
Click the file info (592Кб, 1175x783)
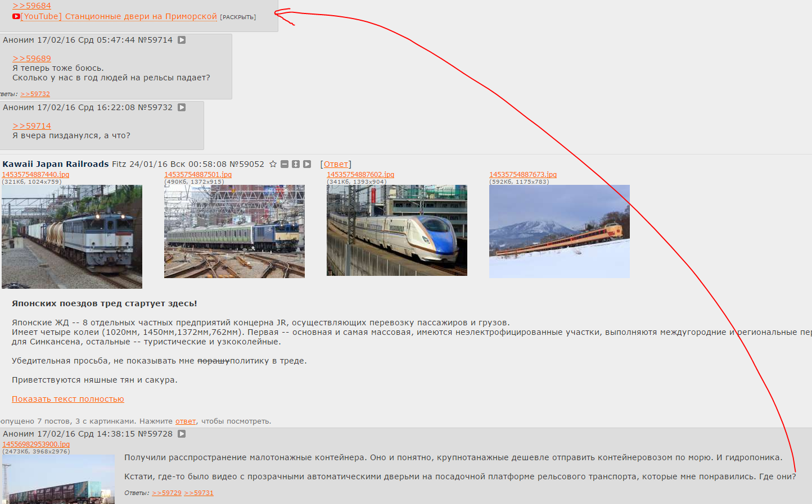coord(519,181)
